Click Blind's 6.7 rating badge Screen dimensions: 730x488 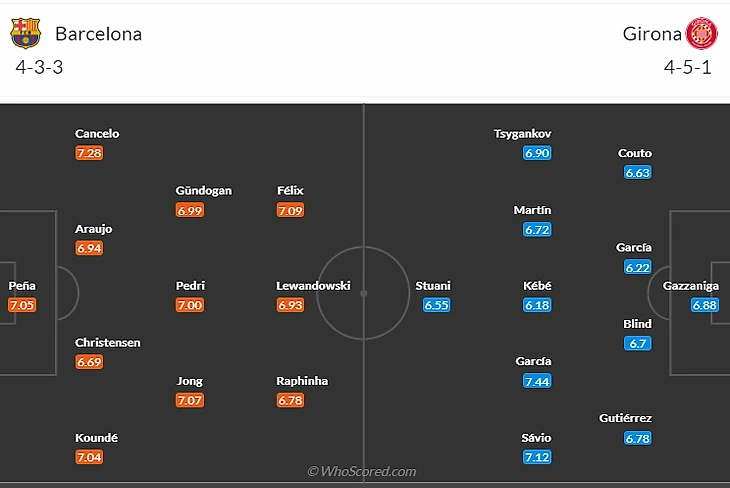pyautogui.click(x=637, y=343)
